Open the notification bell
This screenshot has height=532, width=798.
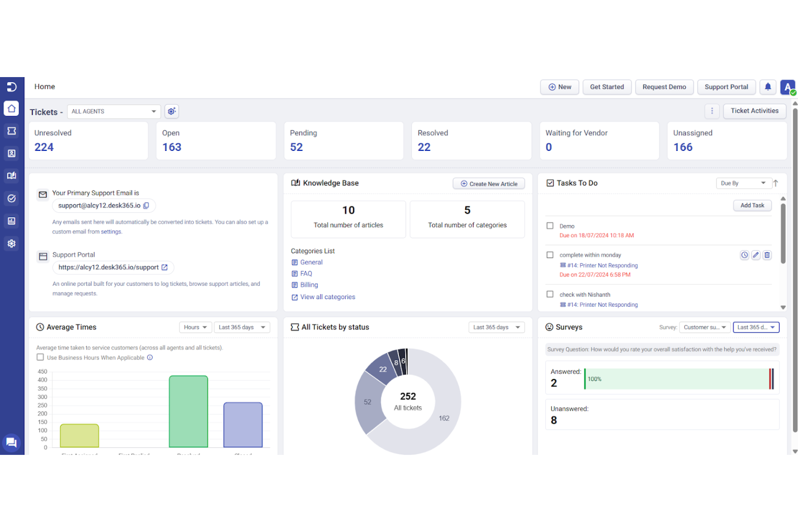tap(768, 87)
